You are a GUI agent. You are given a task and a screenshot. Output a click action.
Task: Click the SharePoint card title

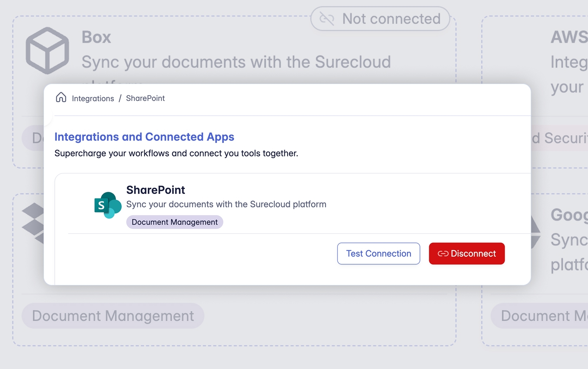(x=156, y=190)
